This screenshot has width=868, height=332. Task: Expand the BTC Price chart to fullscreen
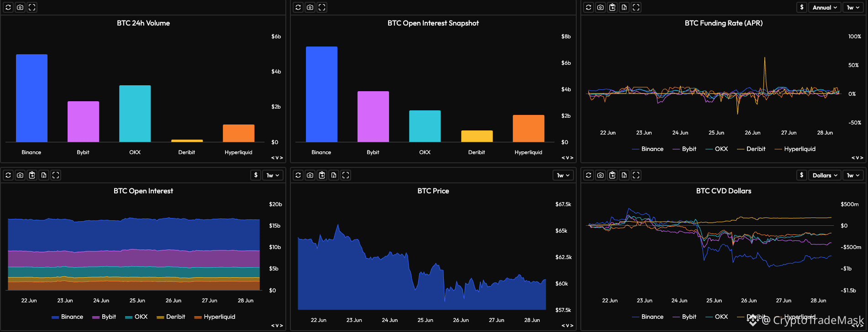pos(346,175)
